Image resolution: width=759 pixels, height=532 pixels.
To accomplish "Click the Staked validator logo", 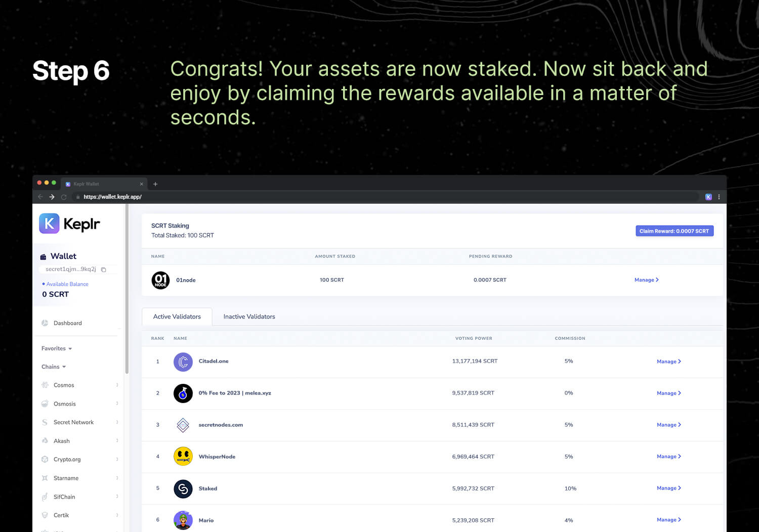I will pyautogui.click(x=183, y=489).
